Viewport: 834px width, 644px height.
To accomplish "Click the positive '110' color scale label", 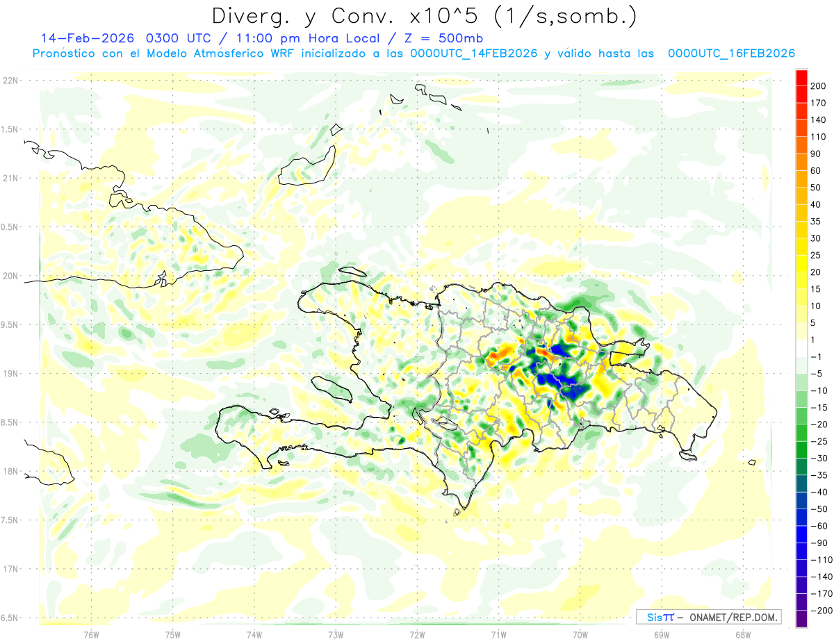I will click(819, 137).
